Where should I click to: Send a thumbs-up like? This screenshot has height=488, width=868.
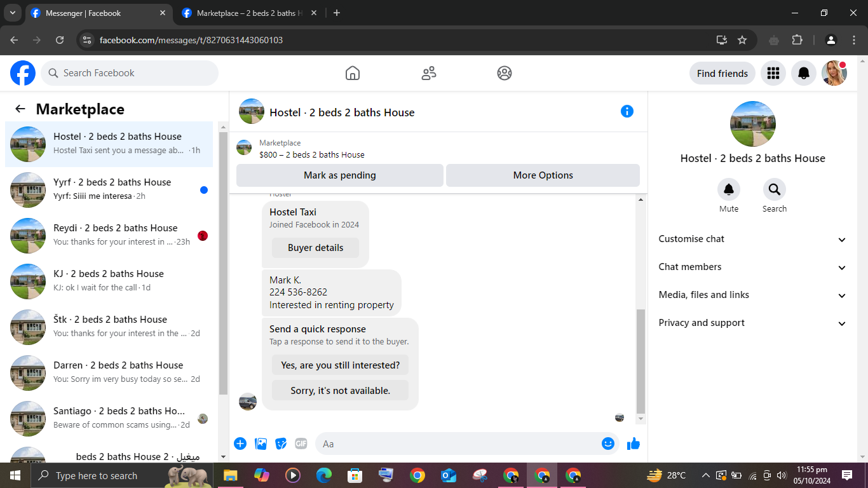pyautogui.click(x=634, y=444)
